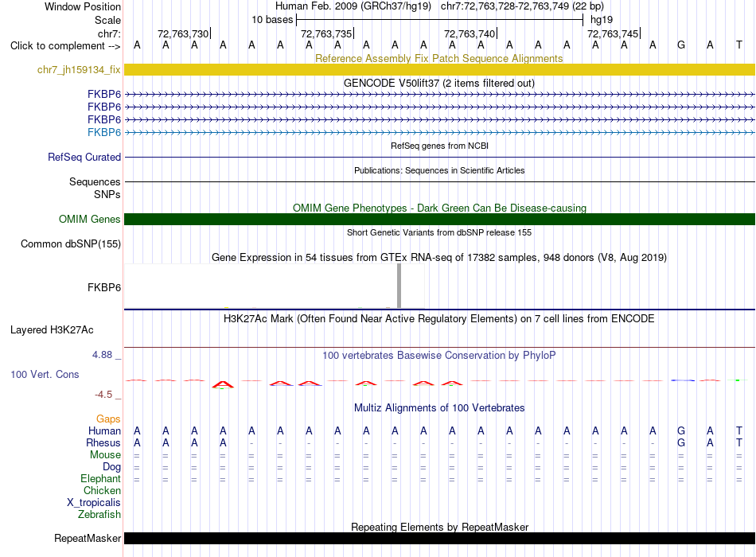Click the 'chr7:72,763,728-72,763,749 (22 bp)' position text
The height and width of the screenshot is (557, 756).
522,6
